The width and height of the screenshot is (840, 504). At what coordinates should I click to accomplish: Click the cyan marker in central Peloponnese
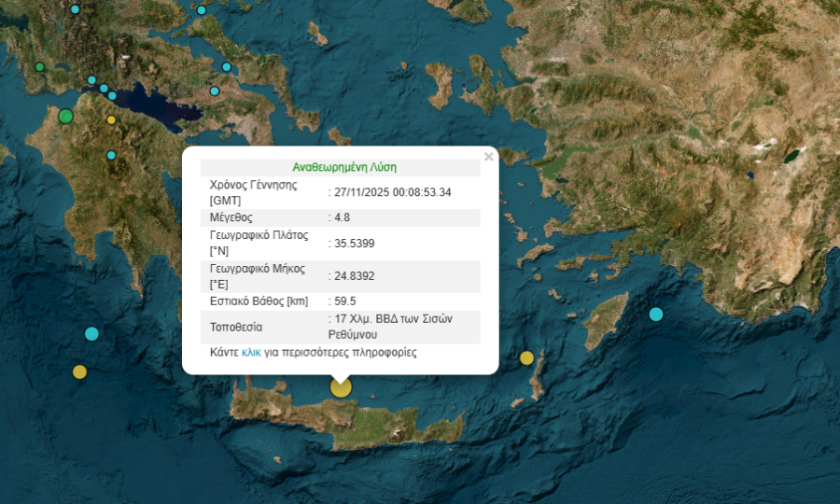111,155
